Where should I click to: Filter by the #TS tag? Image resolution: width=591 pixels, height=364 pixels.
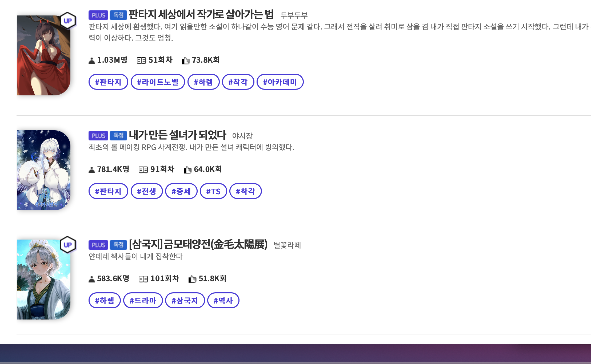click(x=213, y=191)
